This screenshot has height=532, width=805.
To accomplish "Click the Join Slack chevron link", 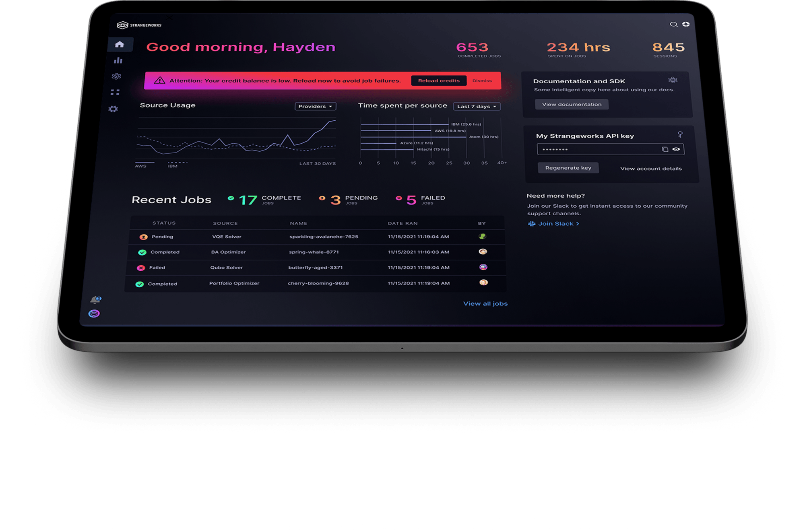I will tap(554, 224).
